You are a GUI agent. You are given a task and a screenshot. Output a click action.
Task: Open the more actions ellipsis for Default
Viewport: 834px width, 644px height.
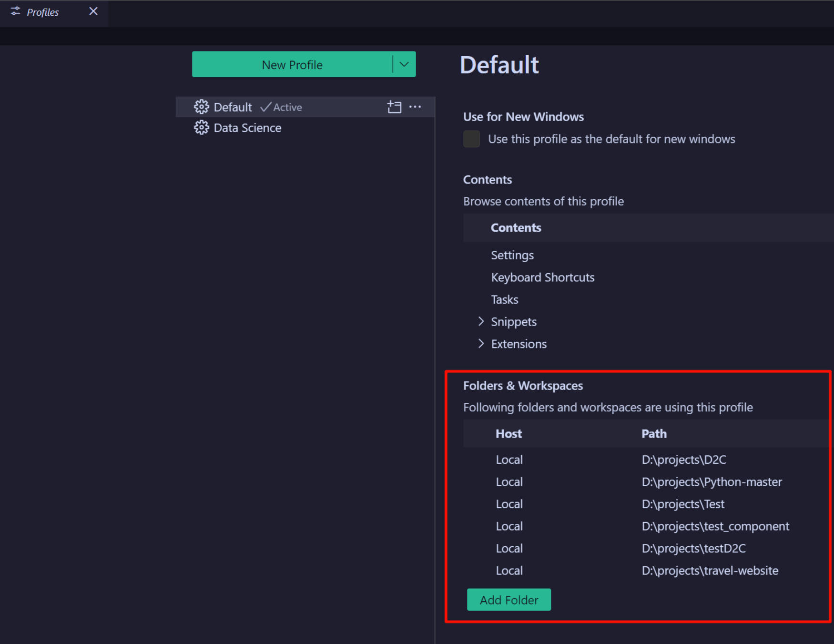pyautogui.click(x=415, y=107)
